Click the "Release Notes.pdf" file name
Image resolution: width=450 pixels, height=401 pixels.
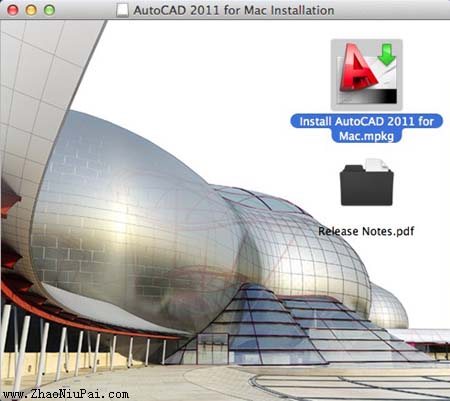[366, 231]
